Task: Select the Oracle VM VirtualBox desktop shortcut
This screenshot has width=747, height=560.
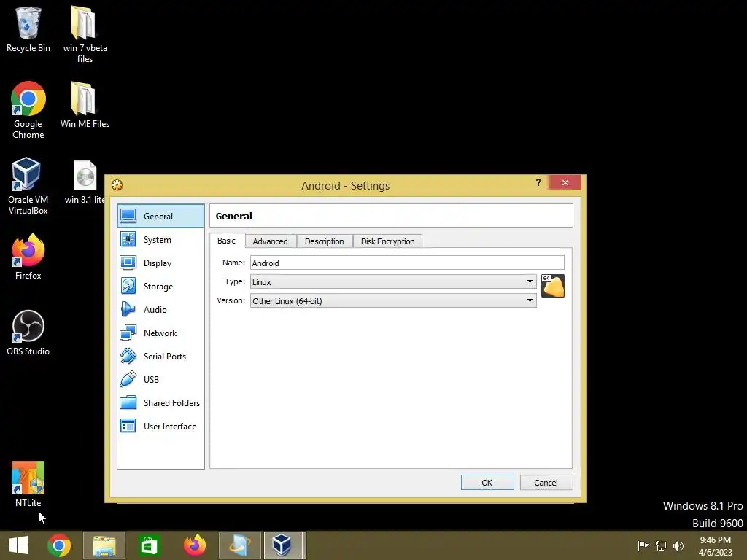Action: click(28, 186)
